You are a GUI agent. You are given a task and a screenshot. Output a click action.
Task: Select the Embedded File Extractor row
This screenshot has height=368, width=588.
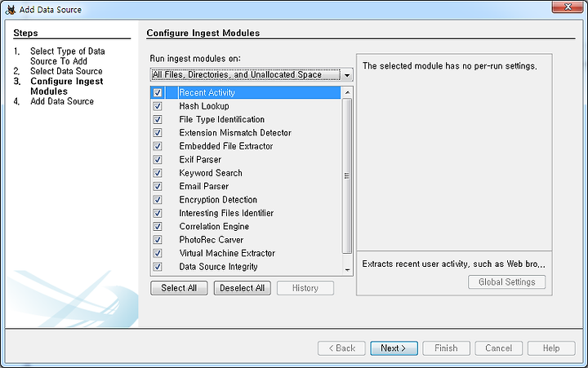(246, 146)
